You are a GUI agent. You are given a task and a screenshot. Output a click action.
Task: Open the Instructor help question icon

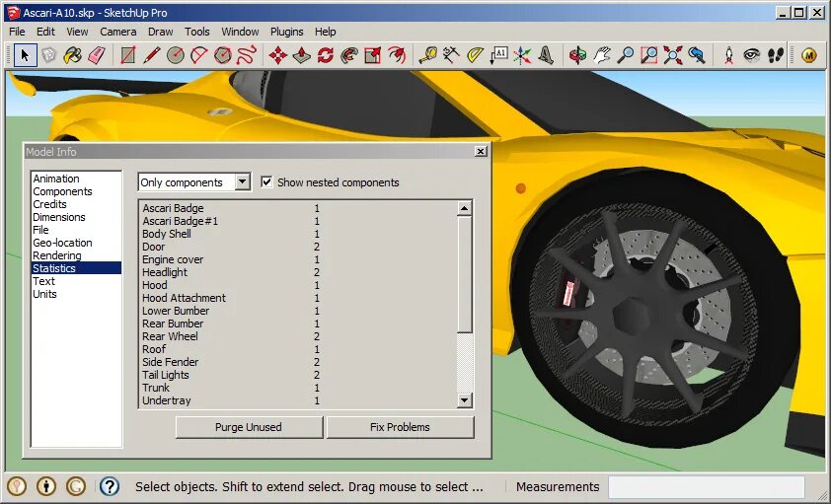click(x=110, y=486)
